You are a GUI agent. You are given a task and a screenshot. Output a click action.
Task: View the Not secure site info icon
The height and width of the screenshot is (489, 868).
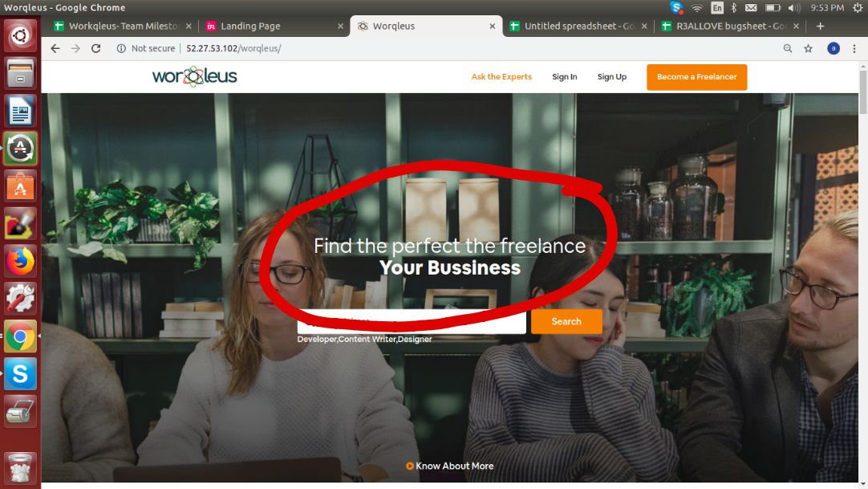click(121, 48)
